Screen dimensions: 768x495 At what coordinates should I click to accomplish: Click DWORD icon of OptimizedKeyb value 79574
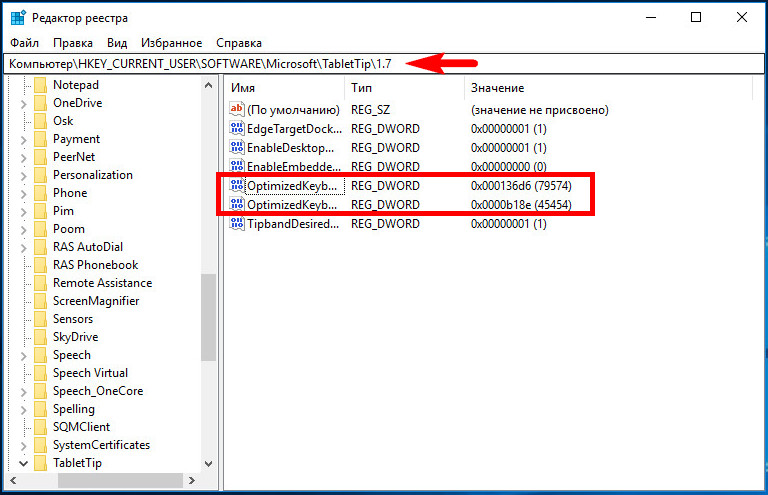237,186
